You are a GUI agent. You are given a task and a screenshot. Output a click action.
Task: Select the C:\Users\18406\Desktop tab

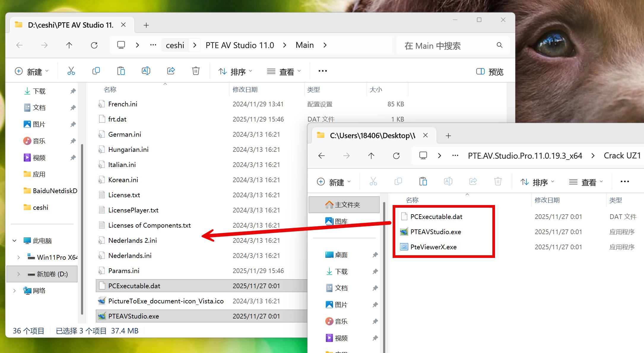(x=372, y=135)
